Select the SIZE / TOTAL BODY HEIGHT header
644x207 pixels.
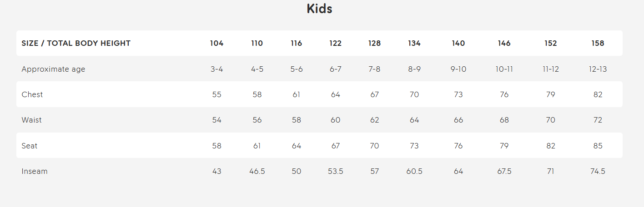click(76, 44)
